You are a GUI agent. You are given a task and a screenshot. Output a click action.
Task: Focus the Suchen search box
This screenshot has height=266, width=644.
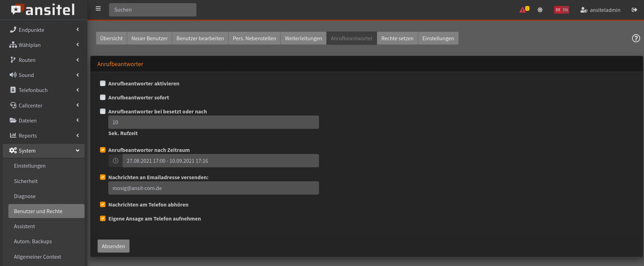click(153, 10)
